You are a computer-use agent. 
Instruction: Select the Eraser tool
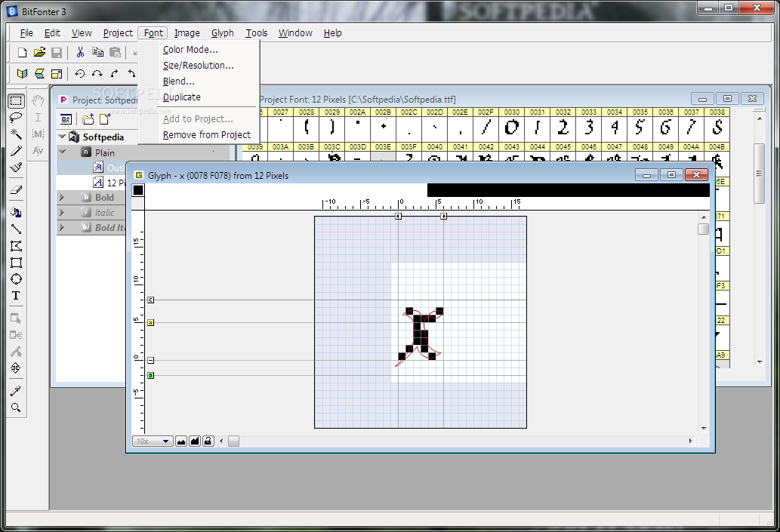coord(16,189)
